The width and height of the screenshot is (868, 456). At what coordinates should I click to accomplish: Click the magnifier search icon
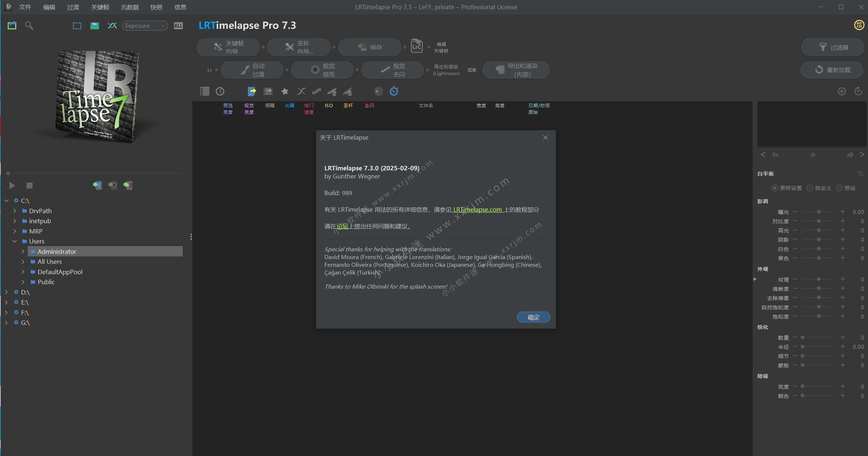pyautogui.click(x=29, y=25)
